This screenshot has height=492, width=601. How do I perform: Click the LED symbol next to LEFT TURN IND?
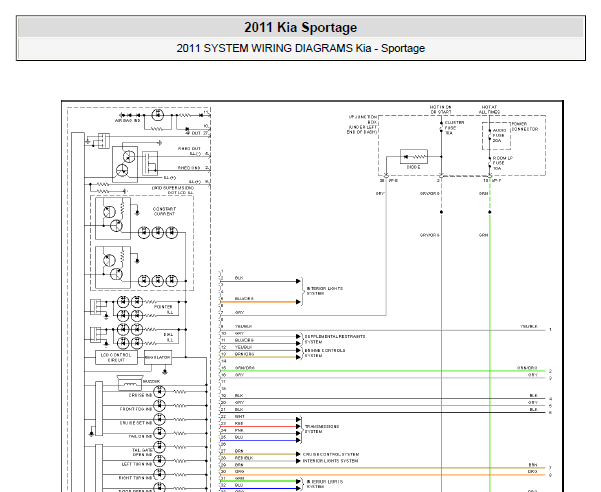point(159,461)
